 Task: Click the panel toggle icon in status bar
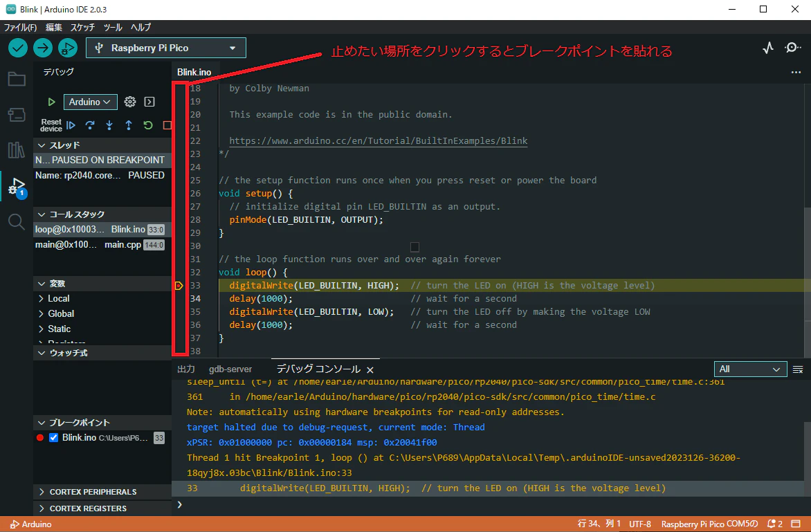tap(797, 524)
